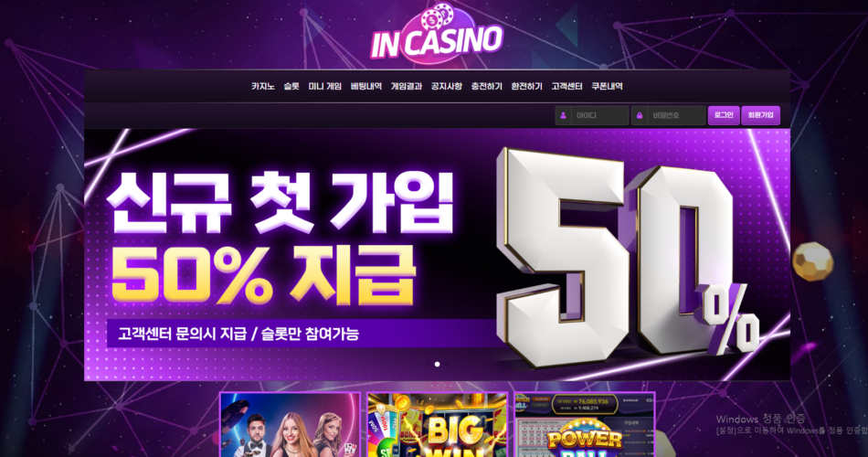Select 게임결과 in the navigation
Screen dimensions: 868x457
(x=407, y=87)
